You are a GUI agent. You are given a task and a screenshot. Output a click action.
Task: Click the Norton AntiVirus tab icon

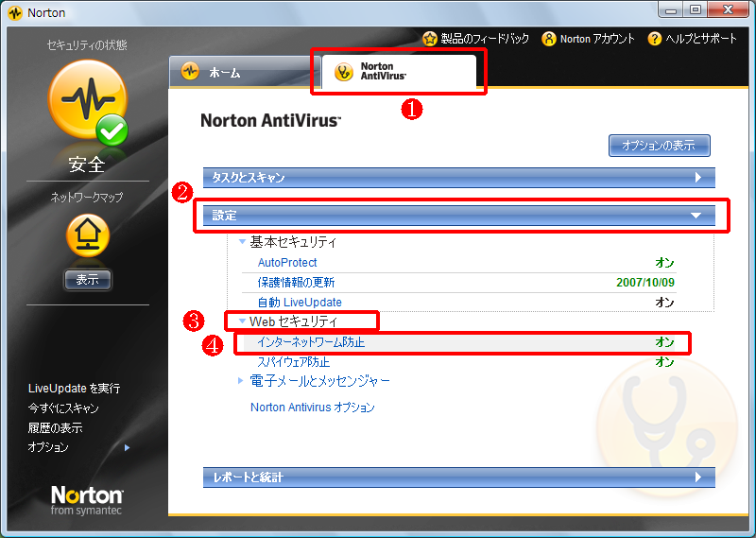(345, 72)
